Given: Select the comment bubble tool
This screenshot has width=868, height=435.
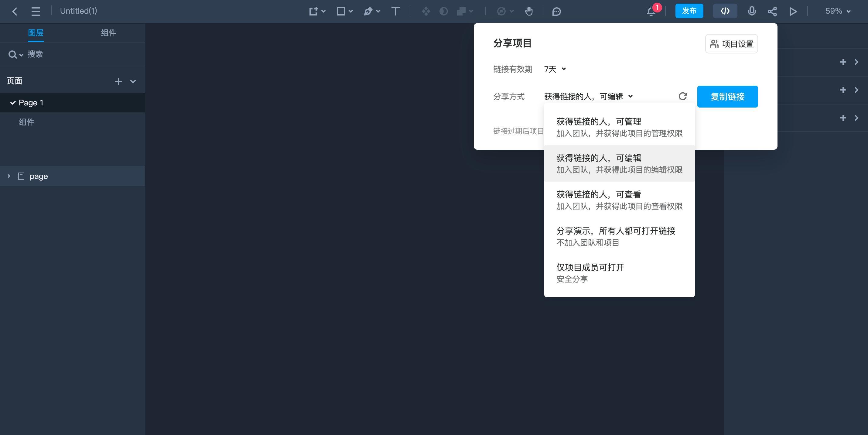Looking at the screenshot, I should 557,12.
